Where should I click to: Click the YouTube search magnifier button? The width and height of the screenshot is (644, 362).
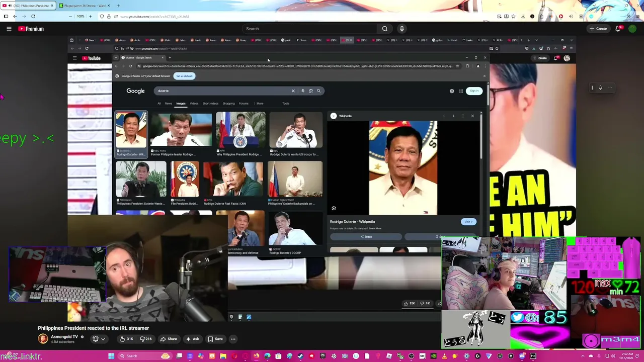pyautogui.click(x=385, y=29)
